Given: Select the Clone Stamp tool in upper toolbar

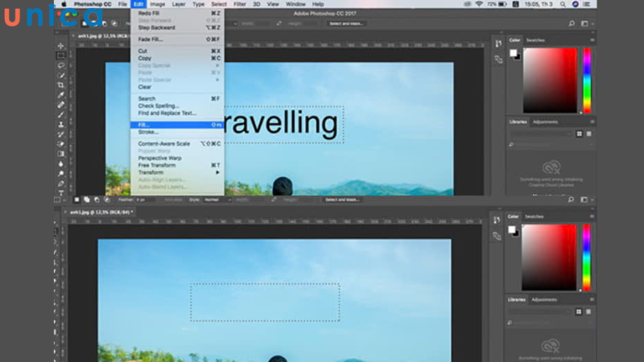Looking at the screenshot, I should (61, 125).
